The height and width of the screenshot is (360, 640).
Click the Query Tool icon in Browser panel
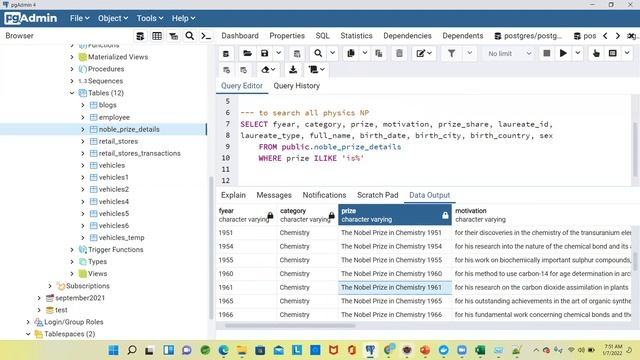click(x=140, y=36)
